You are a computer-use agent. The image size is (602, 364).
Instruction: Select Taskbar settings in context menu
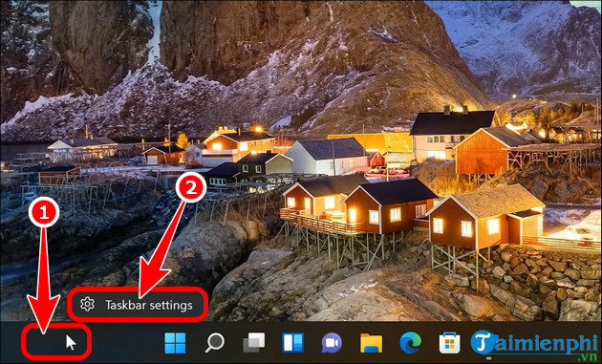[x=139, y=305]
